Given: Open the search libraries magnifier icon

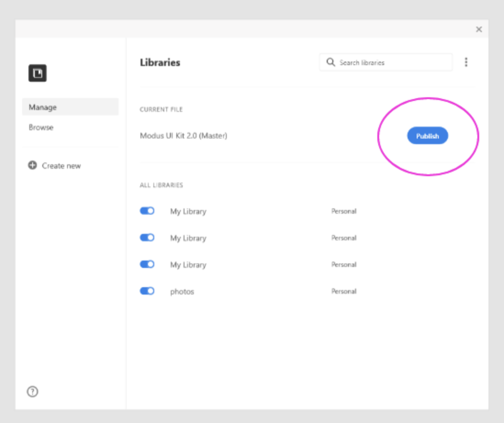Looking at the screenshot, I should point(331,62).
